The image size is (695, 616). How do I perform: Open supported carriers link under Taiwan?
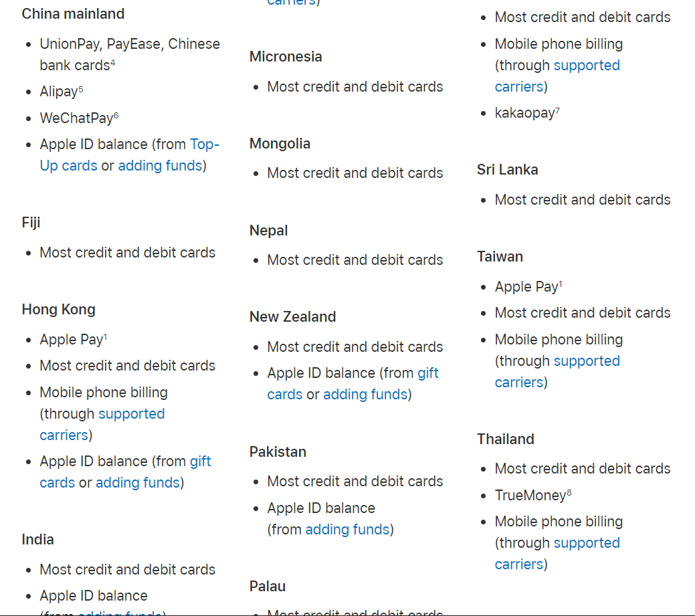587,361
